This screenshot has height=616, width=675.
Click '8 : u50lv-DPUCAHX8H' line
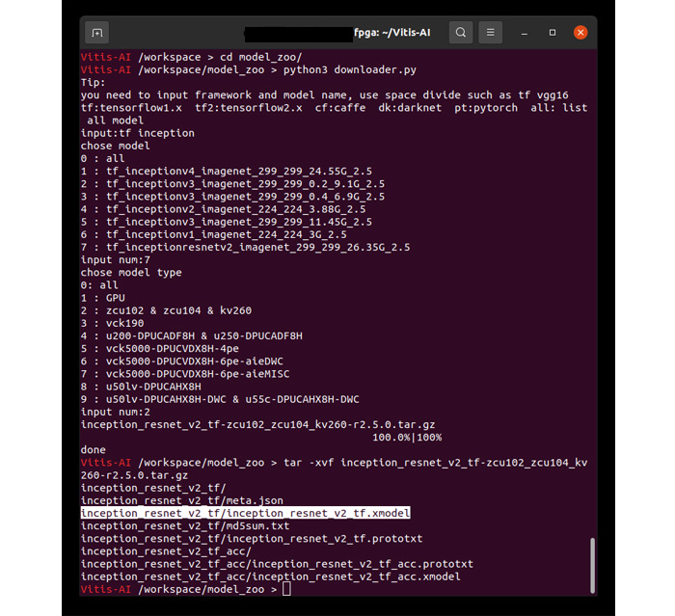[141, 387]
